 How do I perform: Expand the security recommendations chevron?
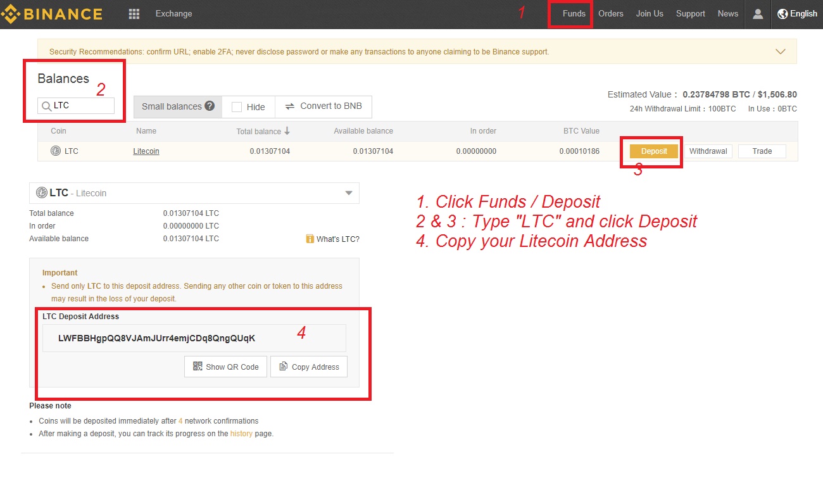coord(781,51)
